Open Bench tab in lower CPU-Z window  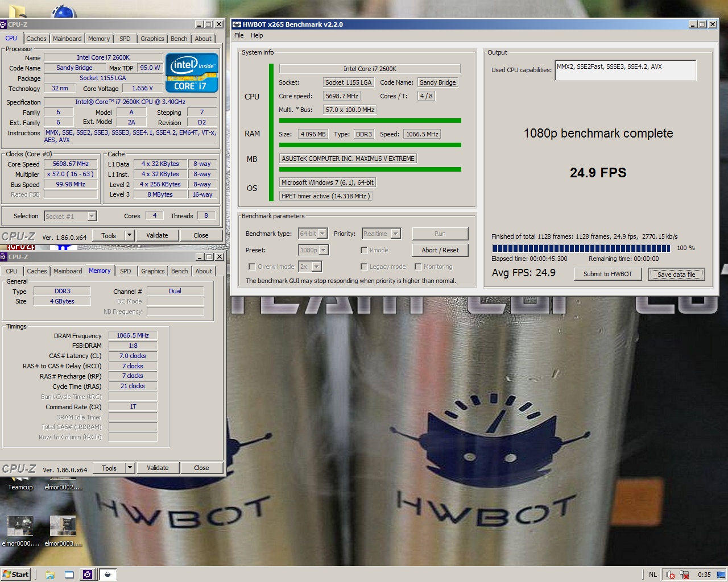click(x=180, y=271)
